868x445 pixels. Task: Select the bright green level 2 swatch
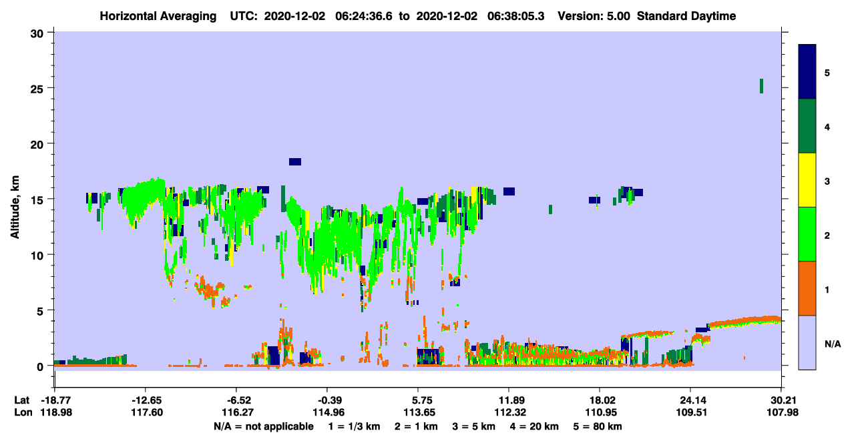(807, 234)
